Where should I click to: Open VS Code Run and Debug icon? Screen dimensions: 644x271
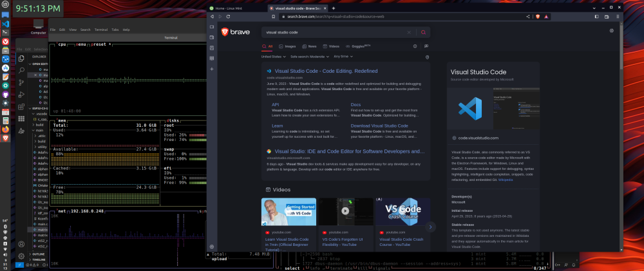pyautogui.click(x=21, y=95)
